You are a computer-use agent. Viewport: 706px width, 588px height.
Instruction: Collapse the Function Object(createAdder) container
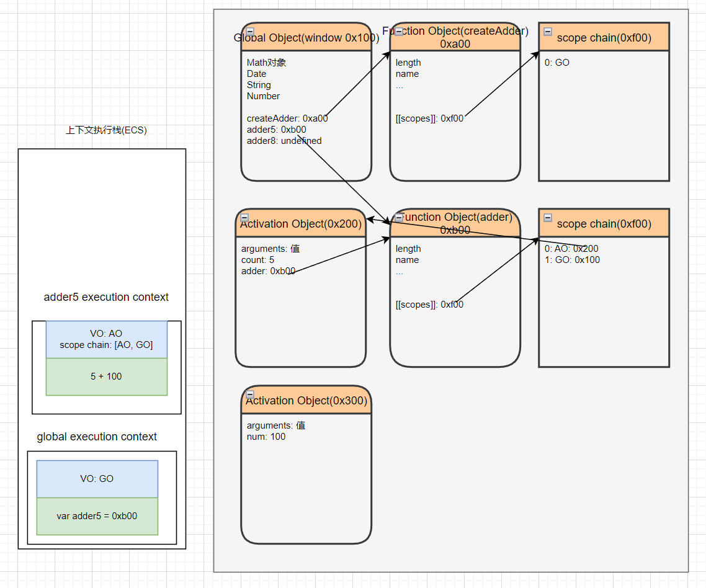coord(399,31)
